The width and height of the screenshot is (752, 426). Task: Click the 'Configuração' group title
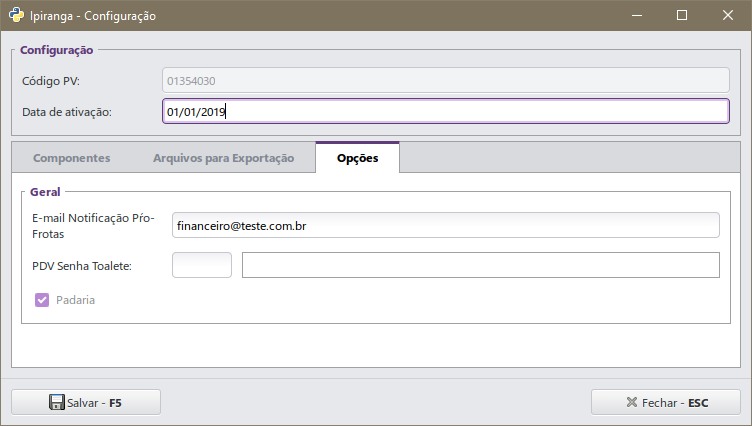point(57,50)
